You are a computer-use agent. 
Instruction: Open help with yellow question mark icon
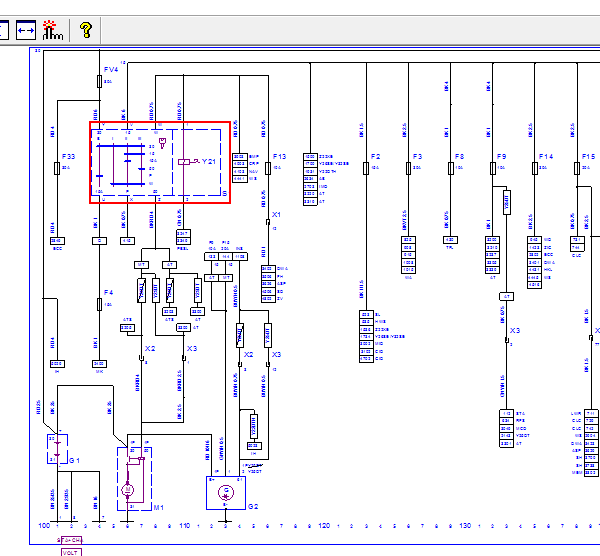[86, 30]
